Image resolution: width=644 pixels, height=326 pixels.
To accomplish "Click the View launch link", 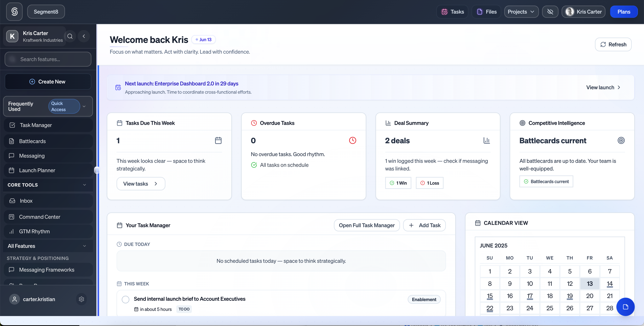I will 603,87.
